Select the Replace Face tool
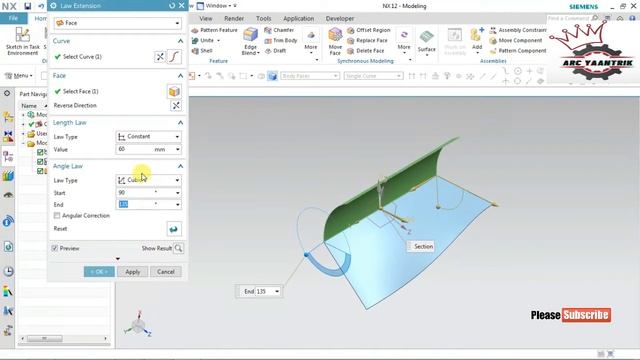The width and height of the screenshot is (640, 360). point(367,40)
